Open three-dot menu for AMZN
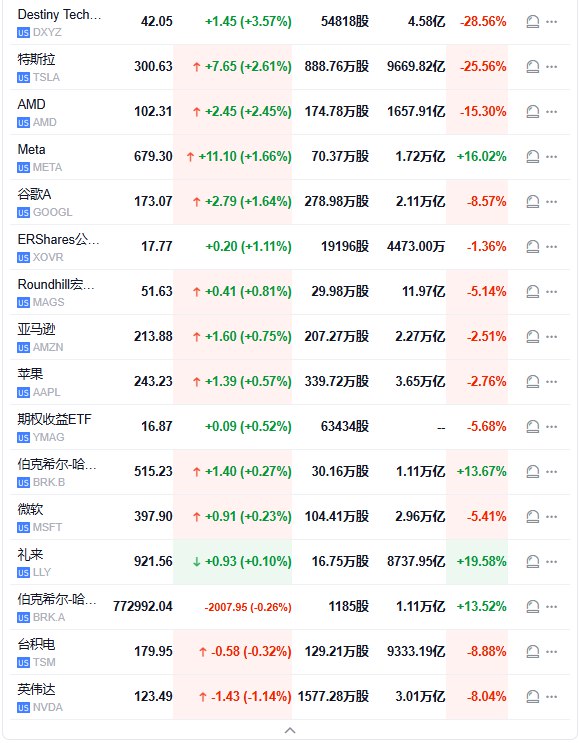Viewport: 579px width, 743px height. point(552,337)
